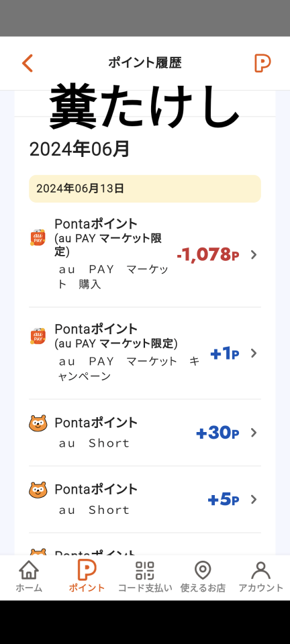Tap au PAY icon of -1,078P entry

(38, 237)
